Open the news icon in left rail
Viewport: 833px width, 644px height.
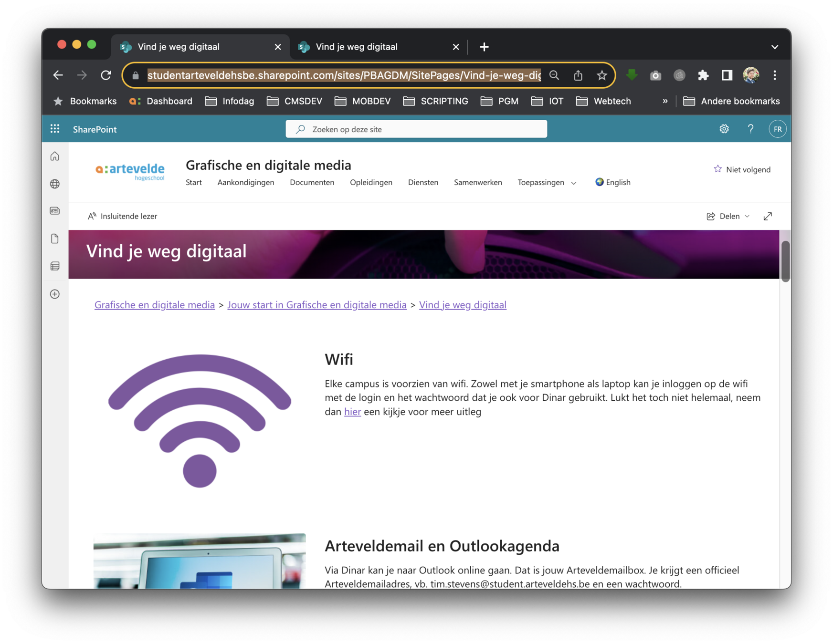[x=55, y=211]
